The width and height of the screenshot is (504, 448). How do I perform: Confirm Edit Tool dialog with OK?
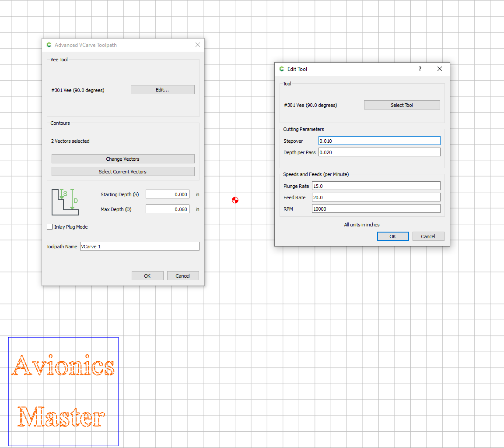pyautogui.click(x=393, y=236)
